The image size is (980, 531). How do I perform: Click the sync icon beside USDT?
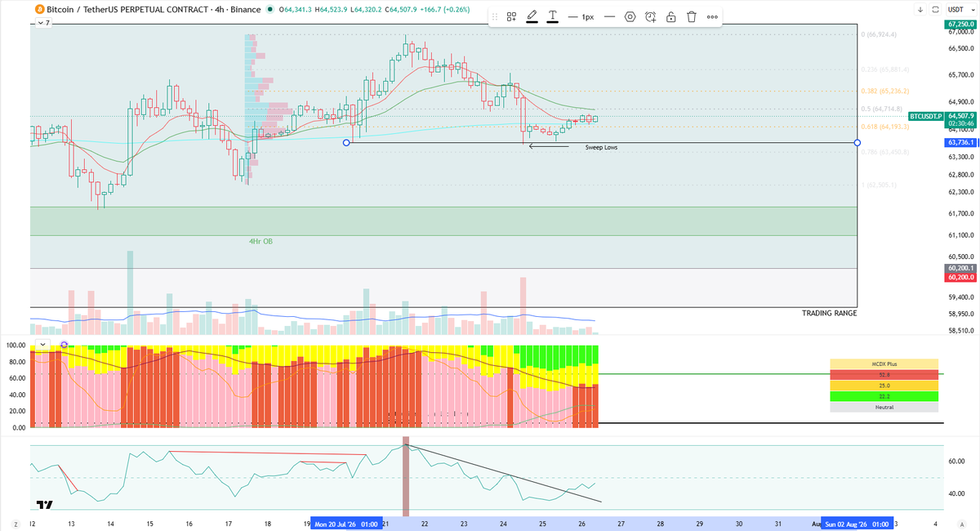click(934, 10)
